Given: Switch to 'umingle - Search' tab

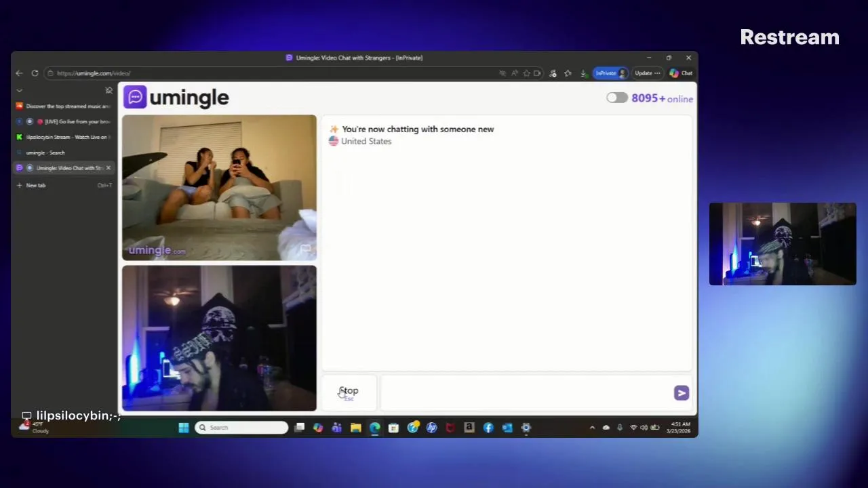Looking at the screenshot, I should 63,152.
